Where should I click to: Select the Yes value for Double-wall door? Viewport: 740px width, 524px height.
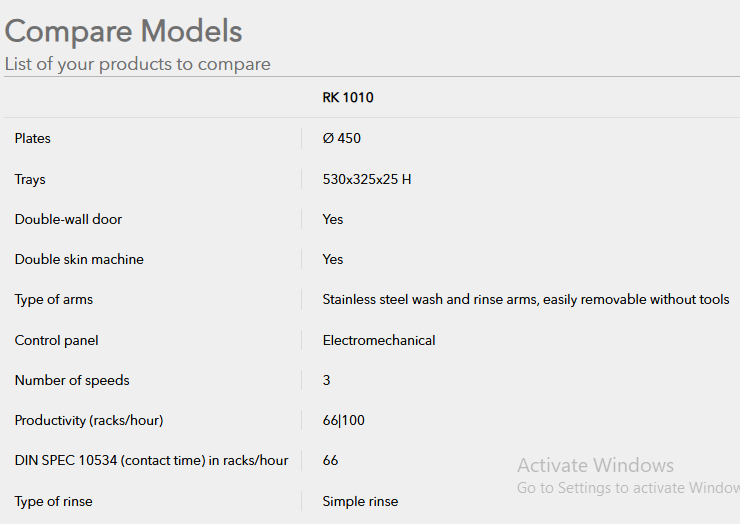(333, 220)
